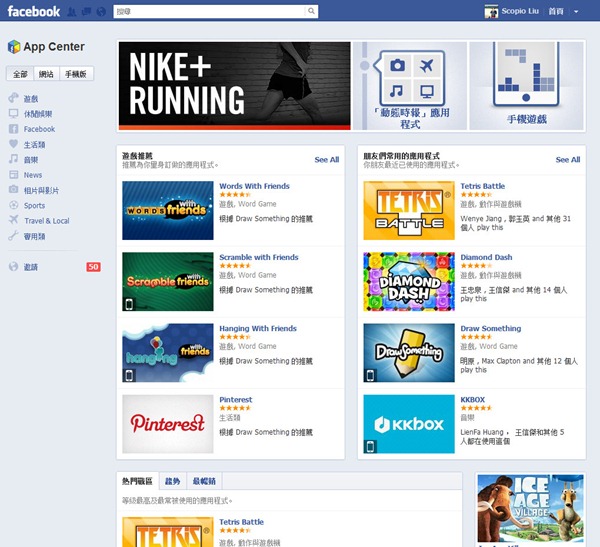Click the red 50 invitations badge
This screenshot has height=547, width=600.
93,267
